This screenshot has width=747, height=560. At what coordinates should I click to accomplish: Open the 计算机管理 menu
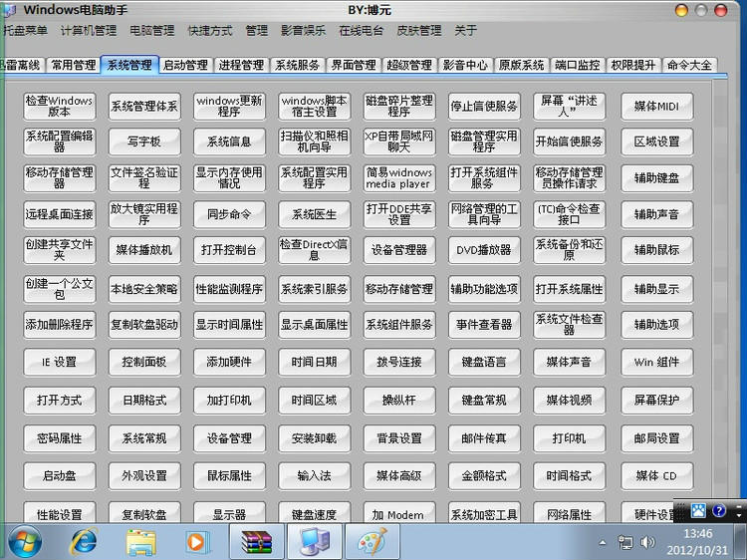(x=89, y=31)
